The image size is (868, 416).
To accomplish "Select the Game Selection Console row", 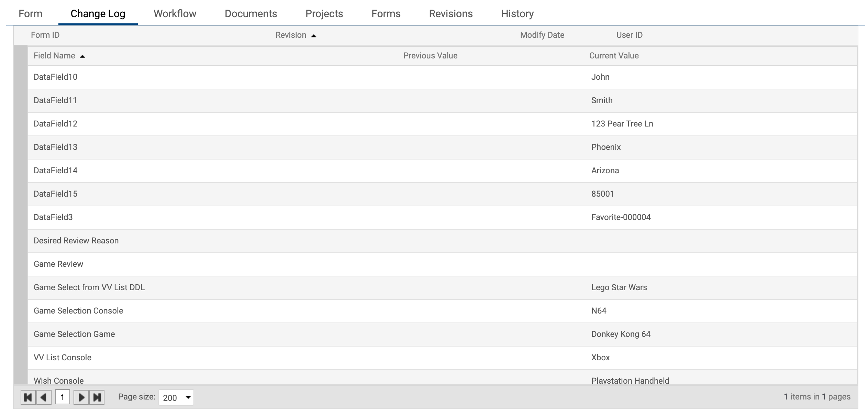I will click(78, 311).
